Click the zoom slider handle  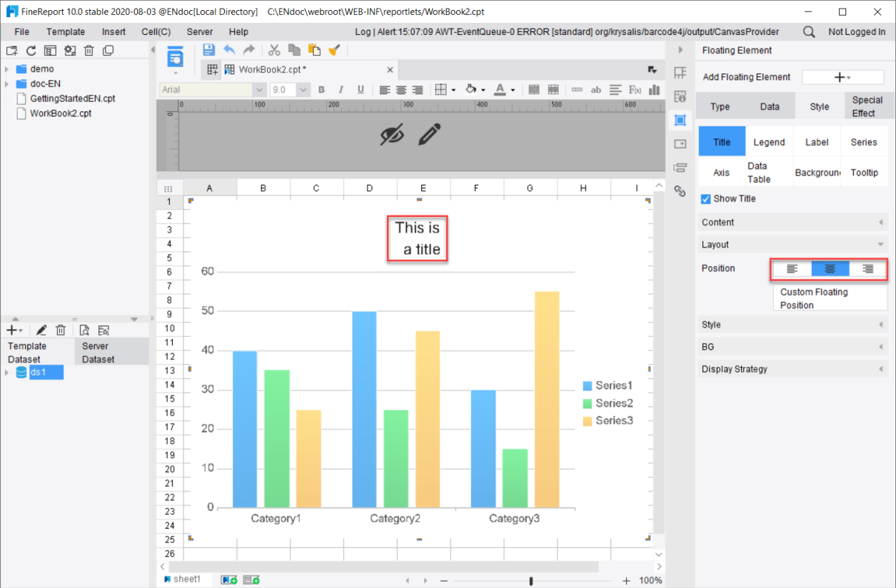531,581
